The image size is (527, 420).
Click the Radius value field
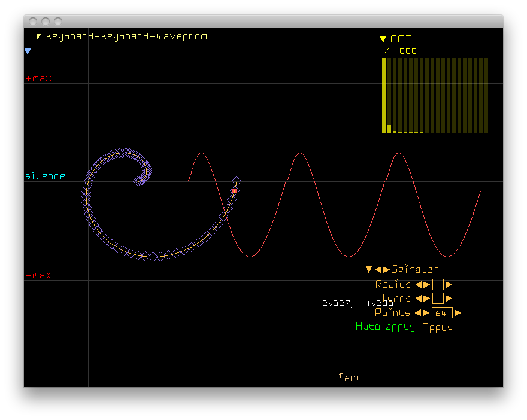coord(437,285)
